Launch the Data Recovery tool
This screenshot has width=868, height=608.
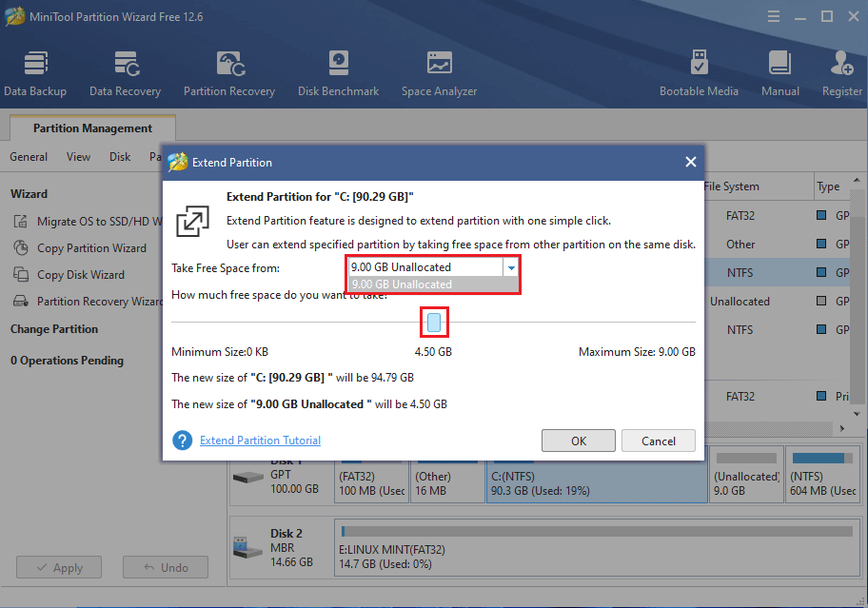(x=126, y=74)
